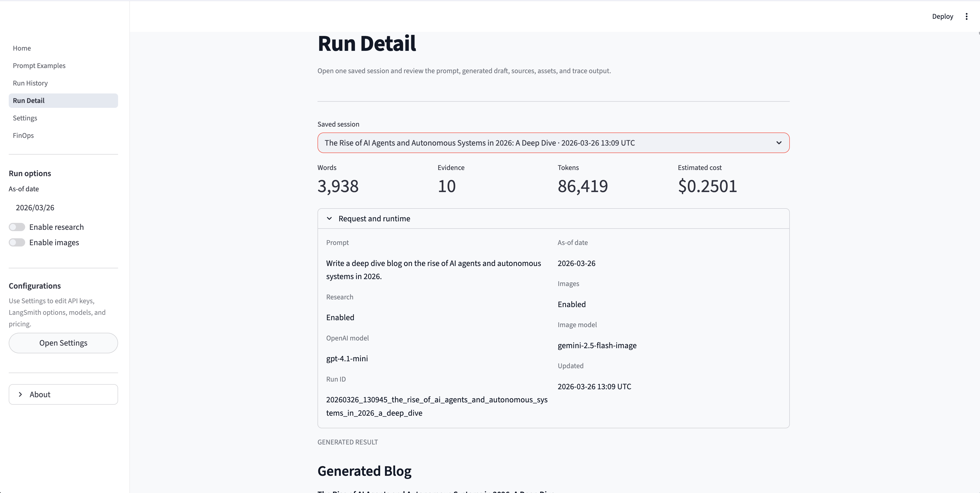The width and height of the screenshot is (980, 493).
Task: Open the Settings sidebar page
Action: (x=25, y=118)
